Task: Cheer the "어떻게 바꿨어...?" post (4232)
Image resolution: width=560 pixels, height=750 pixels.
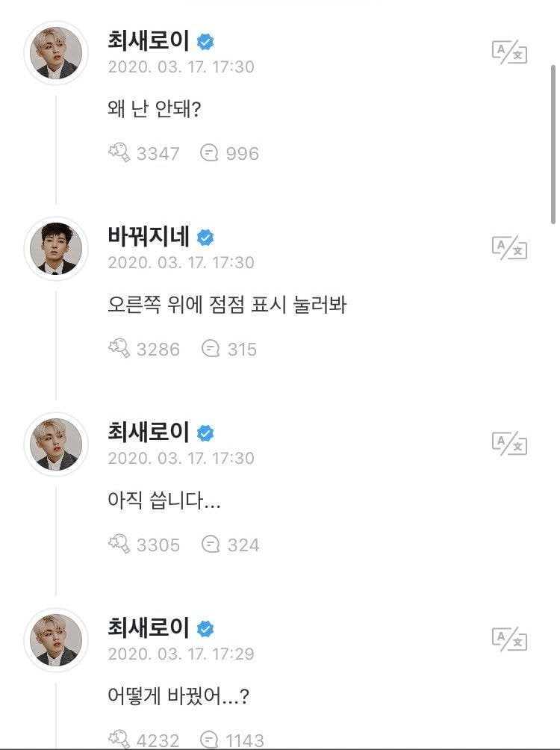Action: (x=119, y=740)
